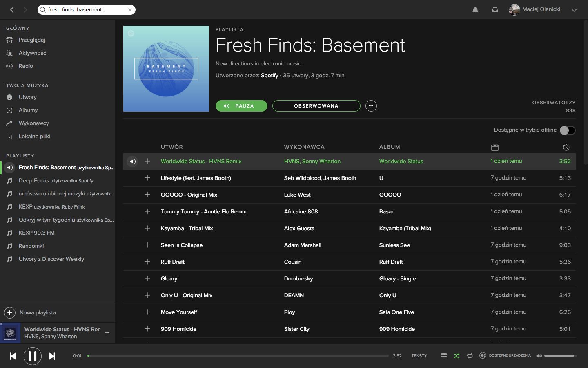Screen dimensions: 588x368
Task: Pause playback with the round pause button
Action: coord(33,356)
